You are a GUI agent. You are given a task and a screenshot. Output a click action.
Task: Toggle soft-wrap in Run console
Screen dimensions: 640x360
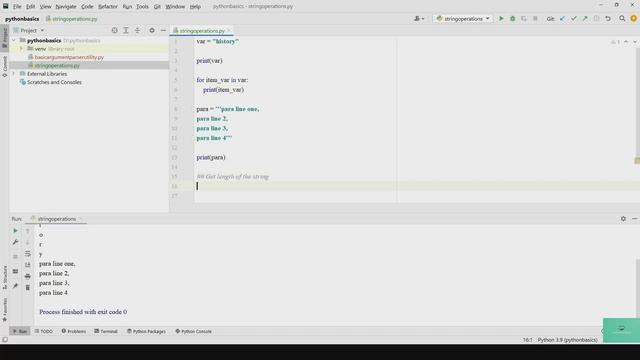click(x=28, y=254)
